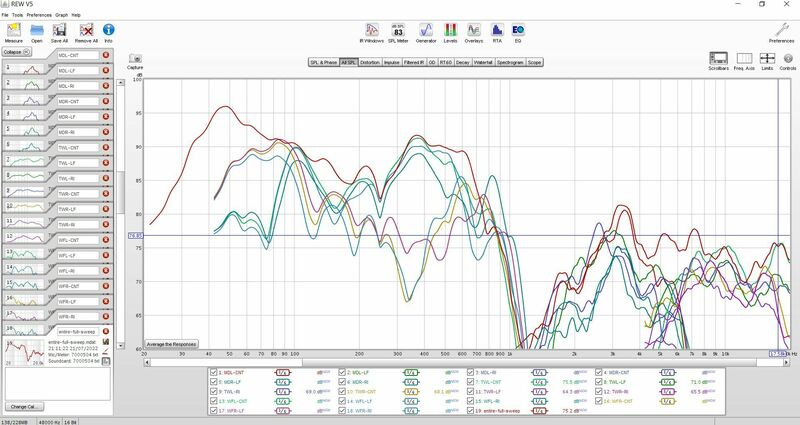Uncheck trace 2: MDL-LF in legend

[342, 372]
